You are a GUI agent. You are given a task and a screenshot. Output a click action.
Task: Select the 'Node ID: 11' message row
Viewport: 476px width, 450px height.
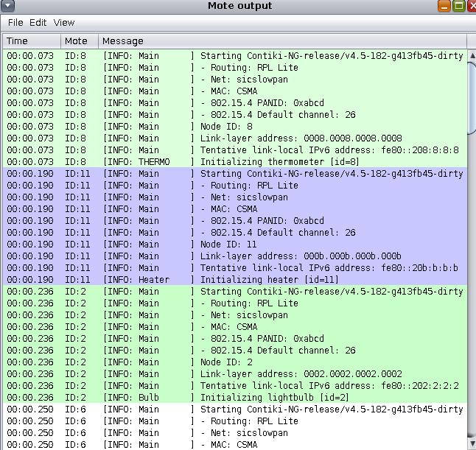(x=234, y=245)
